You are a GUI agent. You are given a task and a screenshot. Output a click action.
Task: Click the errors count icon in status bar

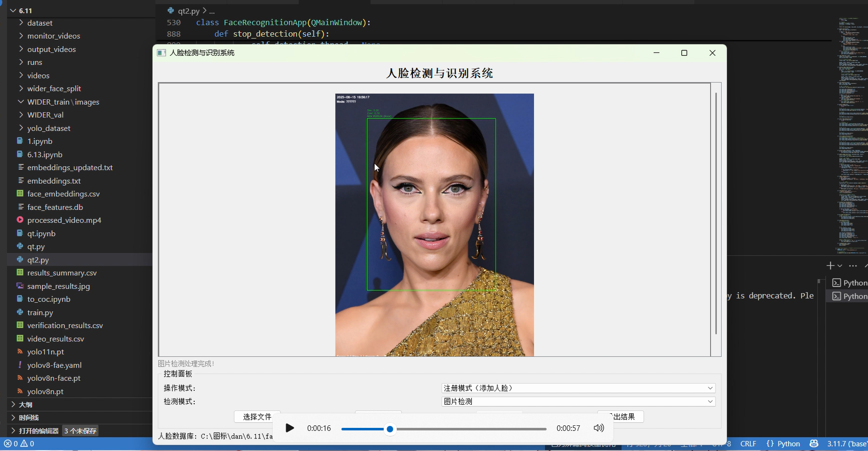(x=8, y=443)
